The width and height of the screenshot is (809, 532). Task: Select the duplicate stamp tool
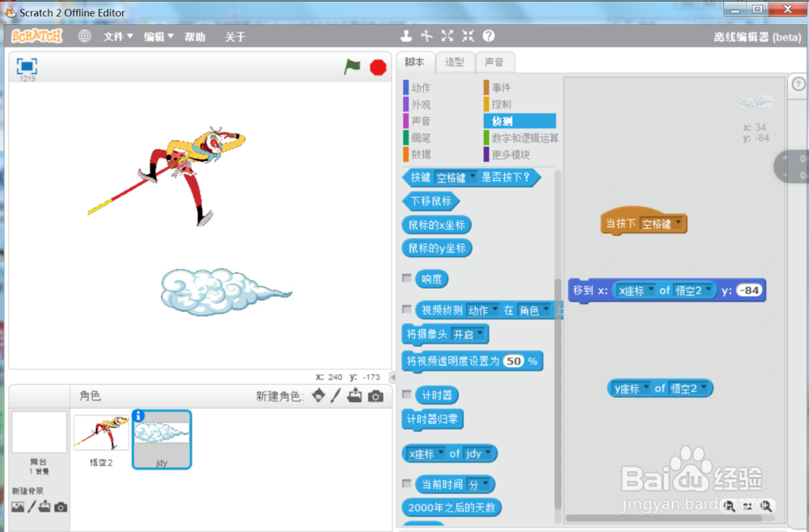pos(407,36)
